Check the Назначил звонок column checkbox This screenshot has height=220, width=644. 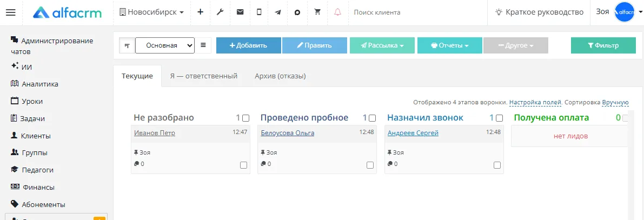click(499, 118)
